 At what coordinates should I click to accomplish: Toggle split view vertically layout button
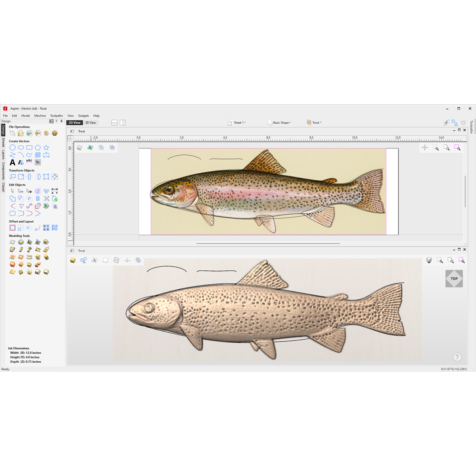click(123, 123)
